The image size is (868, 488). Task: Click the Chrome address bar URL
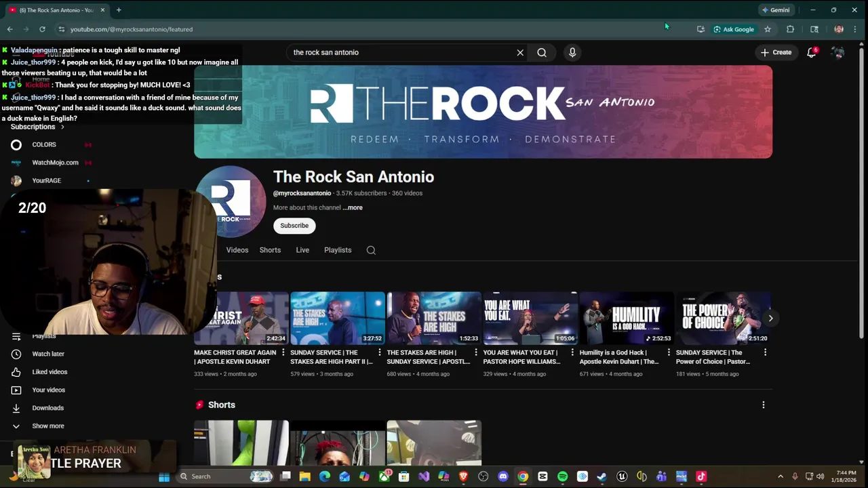click(x=132, y=29)
